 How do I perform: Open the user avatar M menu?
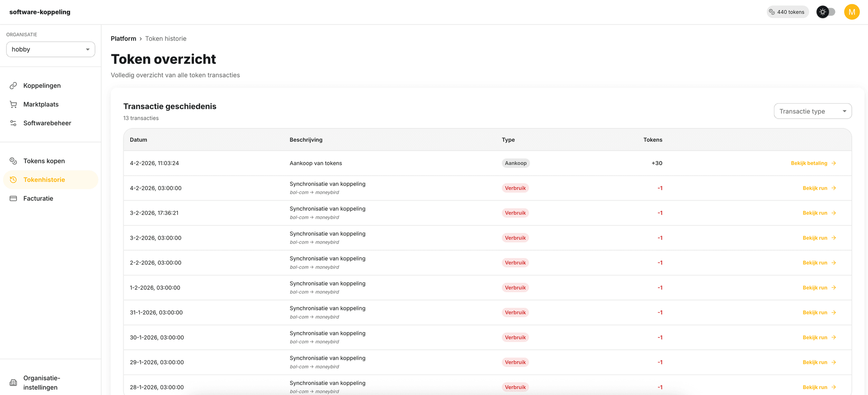coord(852,12)
